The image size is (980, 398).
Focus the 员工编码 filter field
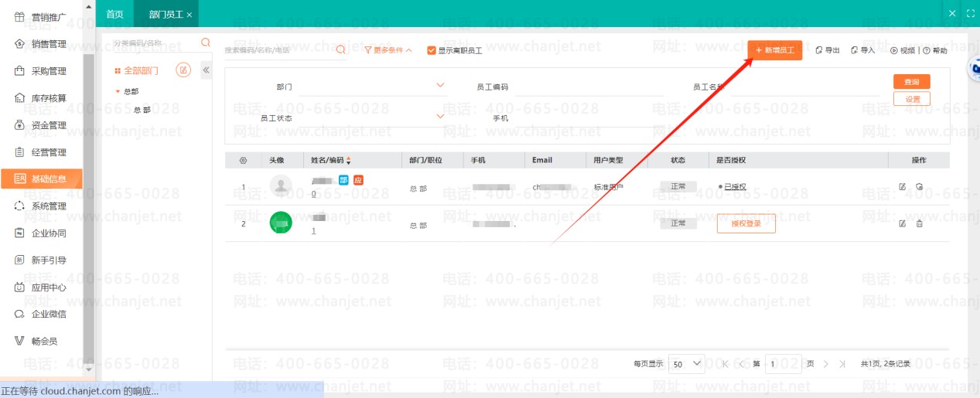coord(589,87)
